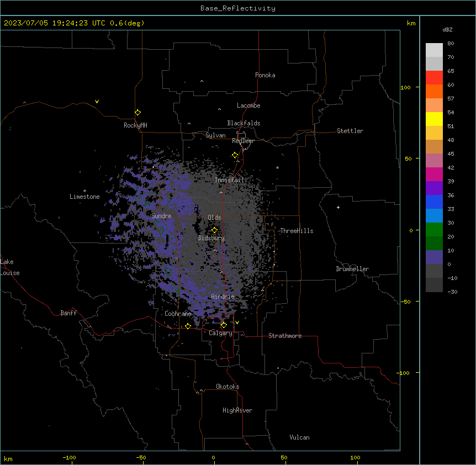Viewport: 476px width, 465px height.
Task: Select the yellow diamond marker between Olds and Didsbury
Action: tap(214, 230)
